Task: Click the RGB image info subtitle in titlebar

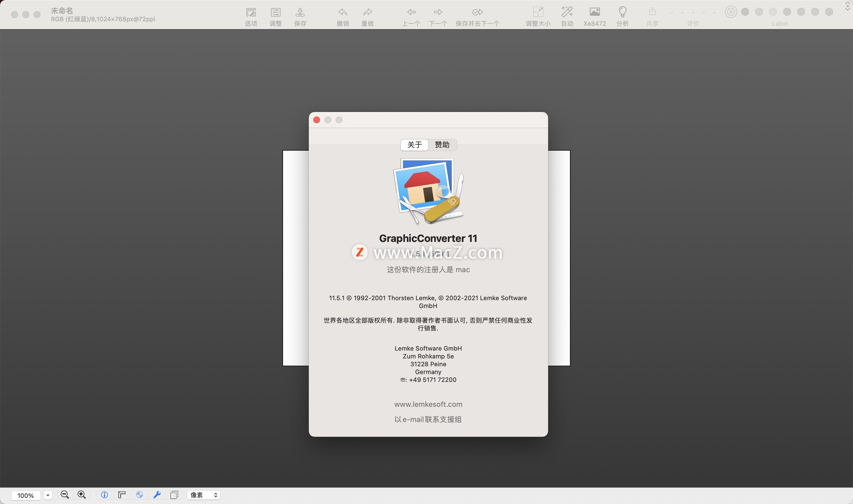Action: [x=103, y=19]
